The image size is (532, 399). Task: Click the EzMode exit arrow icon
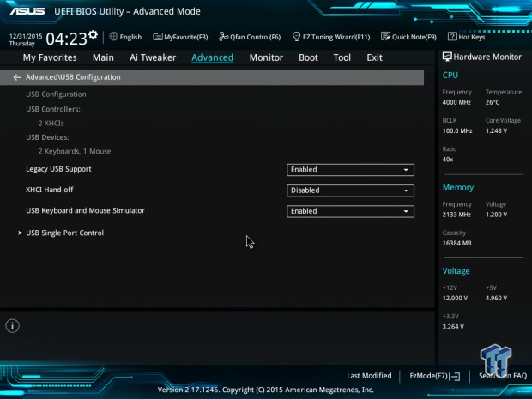(x=456, y=376)
